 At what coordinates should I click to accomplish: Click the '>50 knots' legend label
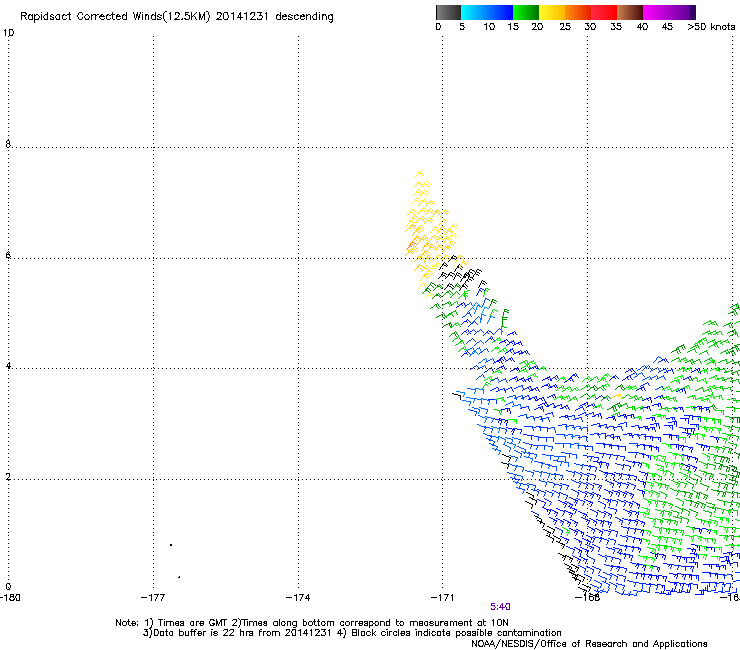[x=711, y=27]
